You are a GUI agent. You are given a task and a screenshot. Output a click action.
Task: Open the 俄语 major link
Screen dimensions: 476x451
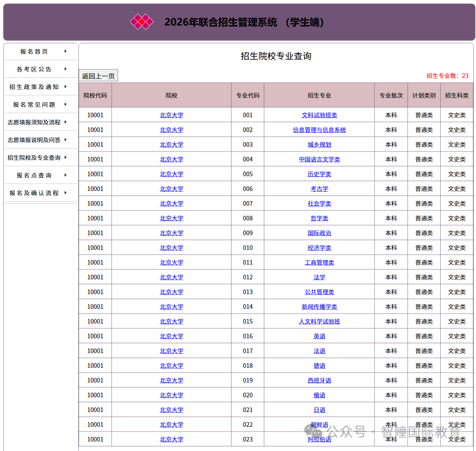click(x=319, y=395)
